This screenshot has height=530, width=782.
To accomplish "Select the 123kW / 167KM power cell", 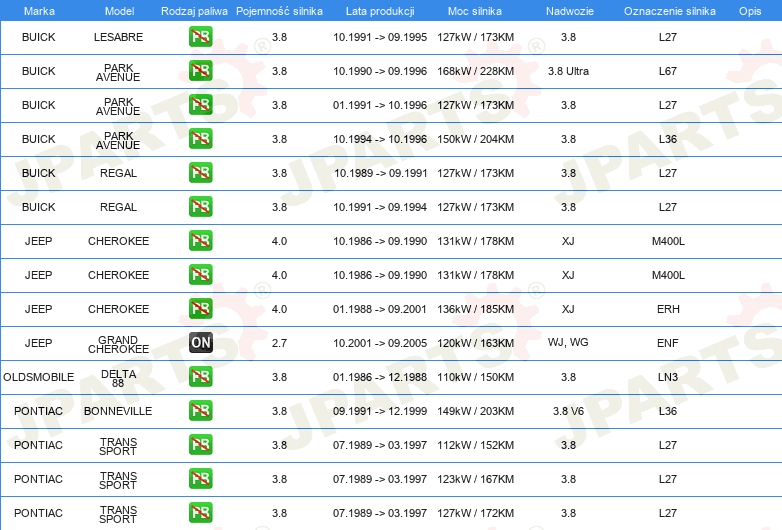I will pyautogui.click(x=475, y=479).
